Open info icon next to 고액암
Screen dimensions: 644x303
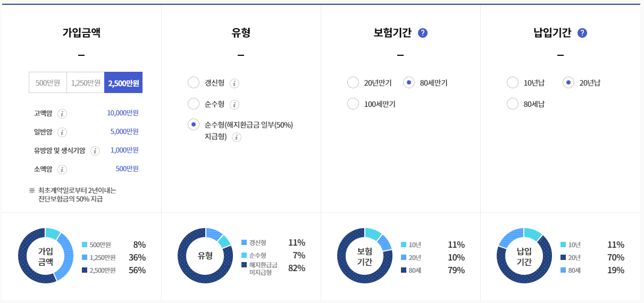pos(62,113)
